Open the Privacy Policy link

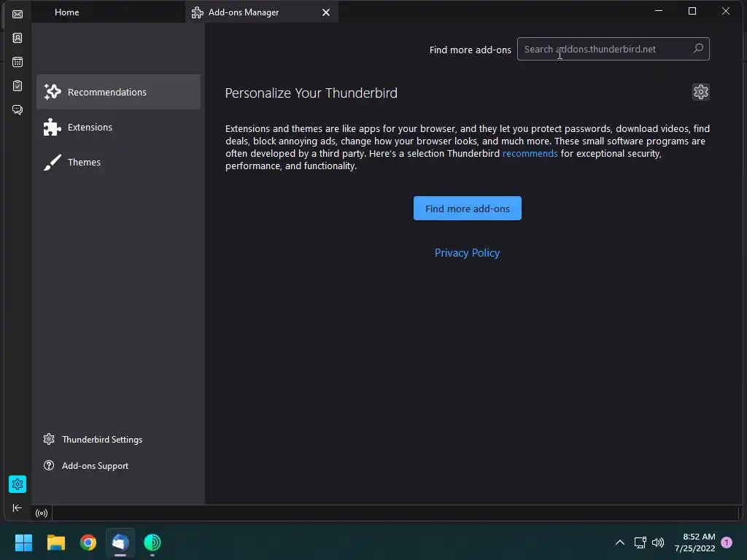click(x=467, y=253)
